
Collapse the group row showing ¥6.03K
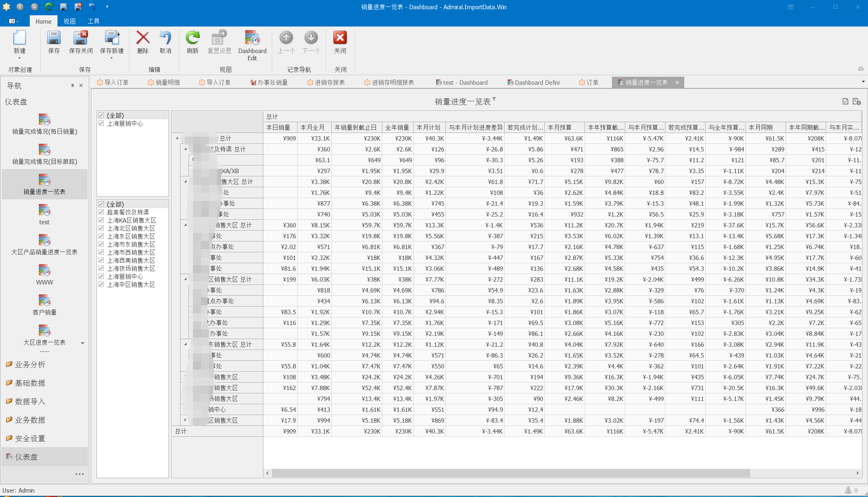pos(185,279)
